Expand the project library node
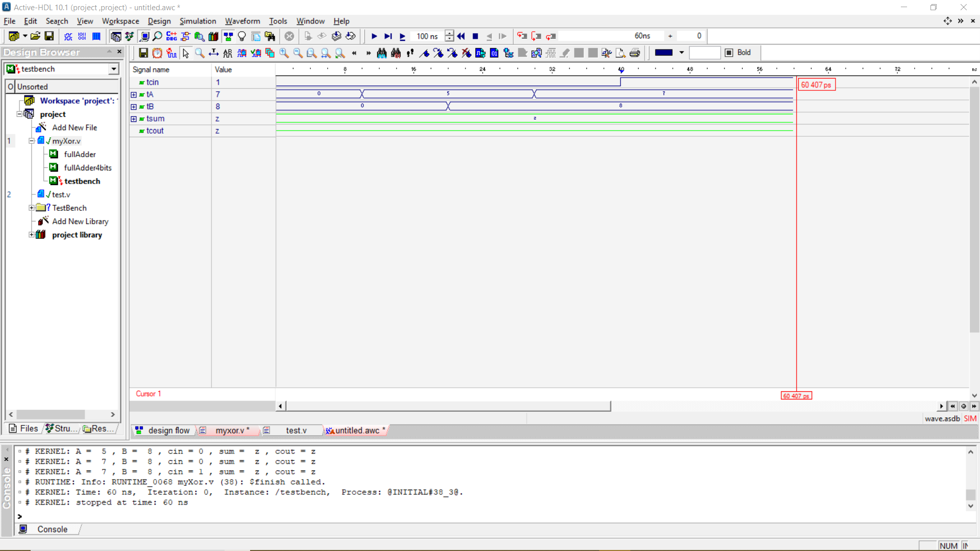This screenshot has height=551, width=980. click(x=32, y=235)
